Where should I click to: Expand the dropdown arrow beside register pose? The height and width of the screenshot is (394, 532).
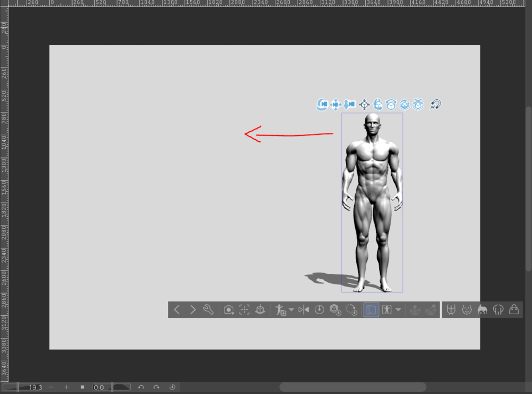tap(291, 310)
